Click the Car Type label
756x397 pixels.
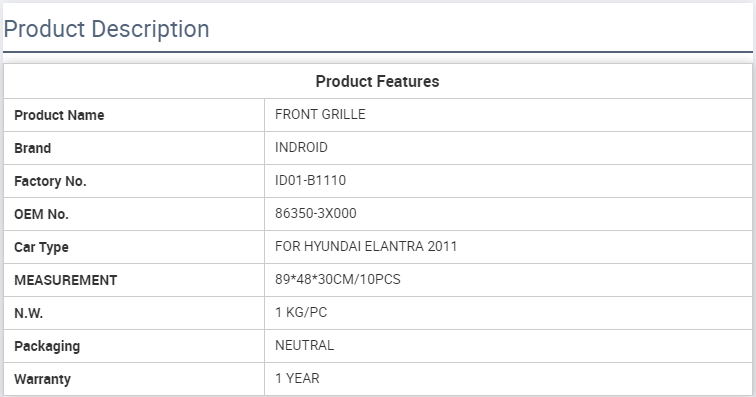[41, 247]
